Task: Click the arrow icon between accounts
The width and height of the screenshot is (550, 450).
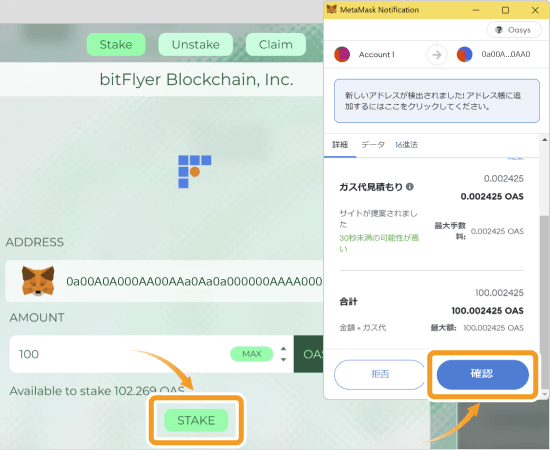Action: [x=437, y=55]
